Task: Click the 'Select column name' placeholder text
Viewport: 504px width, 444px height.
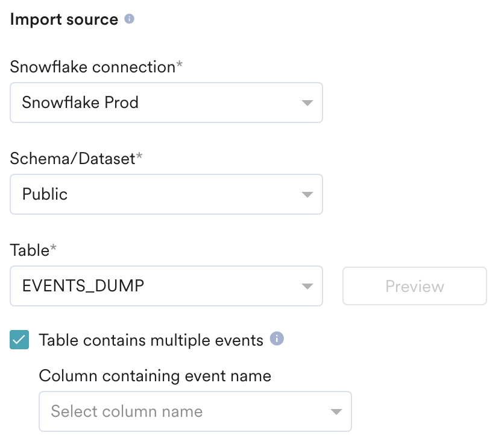Action: [127, 411]
